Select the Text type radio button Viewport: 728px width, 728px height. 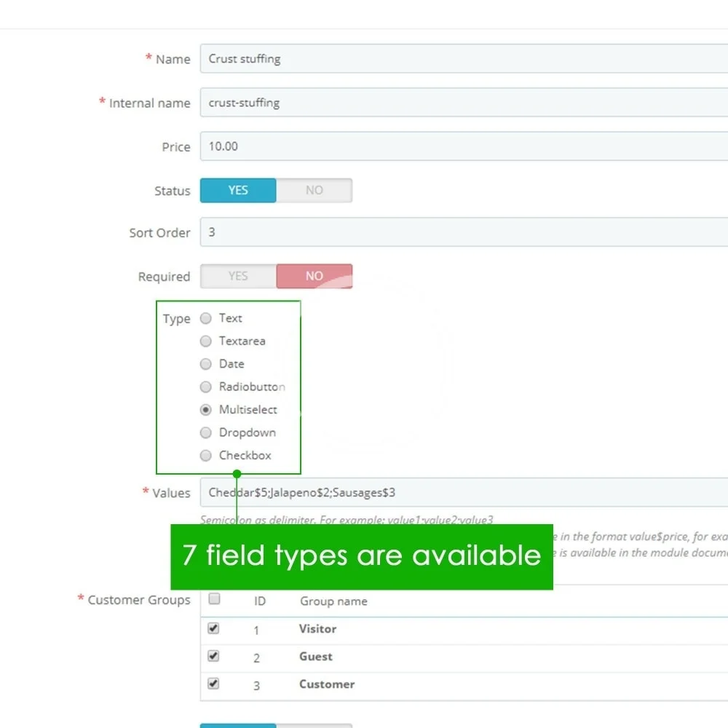[x=206, y=318]
